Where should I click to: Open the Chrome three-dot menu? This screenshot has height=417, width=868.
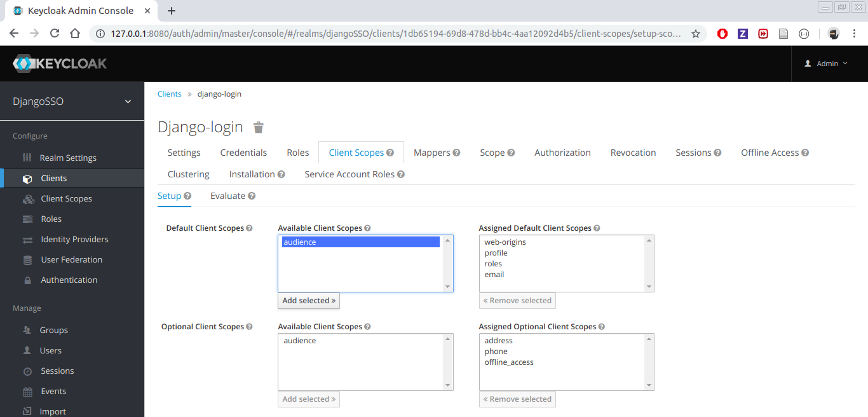click(x=854, y=34)
